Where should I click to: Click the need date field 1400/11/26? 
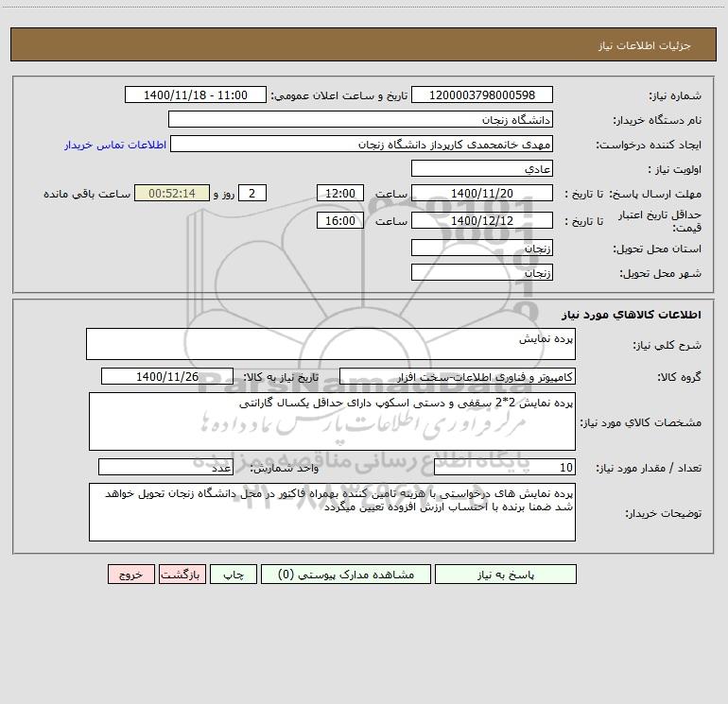point(167,376)
